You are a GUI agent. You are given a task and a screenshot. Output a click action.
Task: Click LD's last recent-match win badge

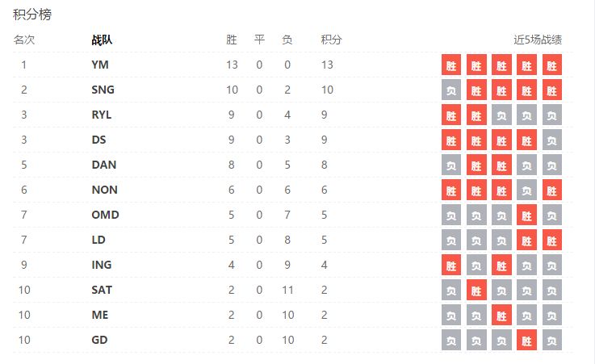[552, 241]
